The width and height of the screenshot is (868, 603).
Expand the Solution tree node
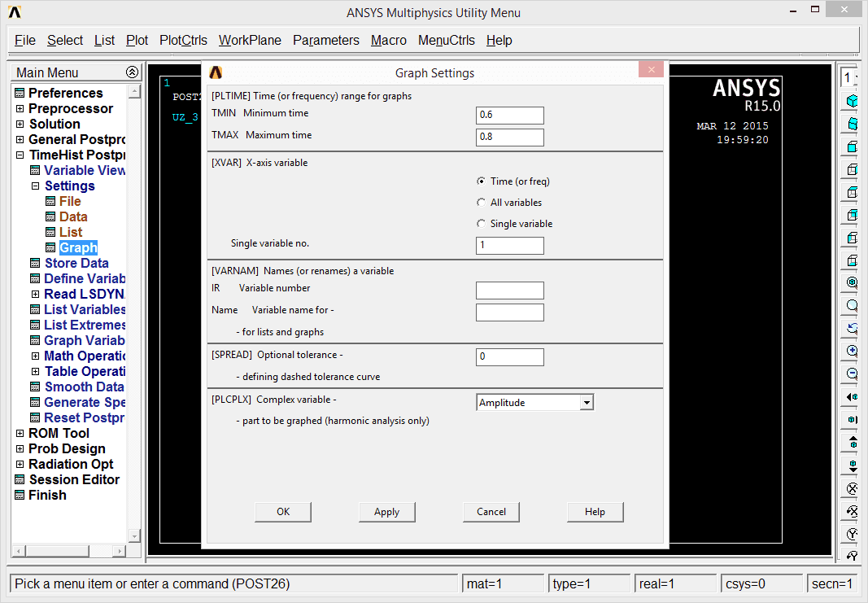click(20, 124)
